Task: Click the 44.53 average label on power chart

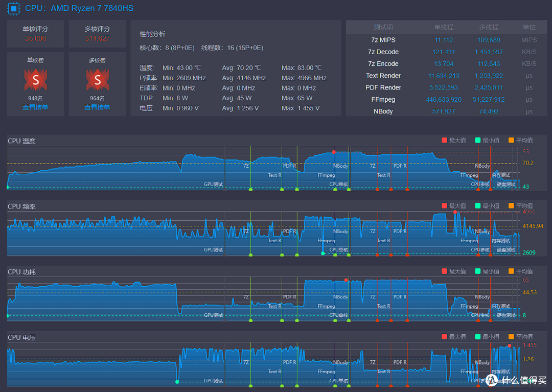Action: pos(530,292)
